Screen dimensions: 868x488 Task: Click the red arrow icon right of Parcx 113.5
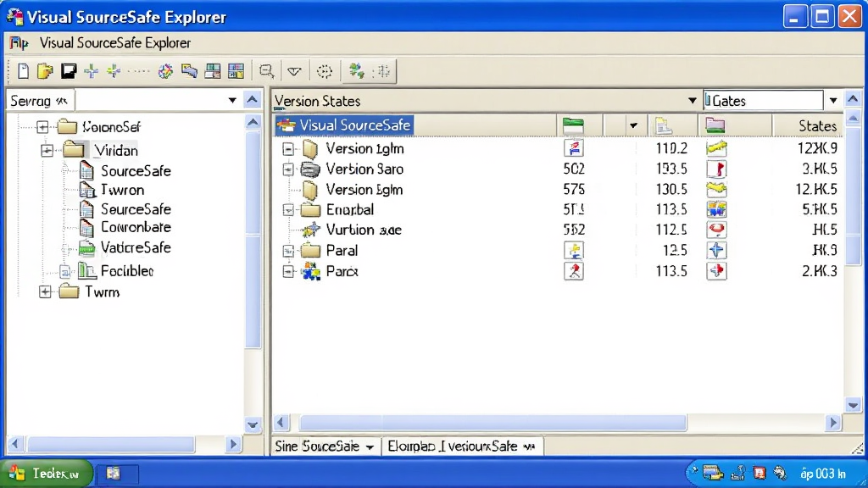(717, 271)
